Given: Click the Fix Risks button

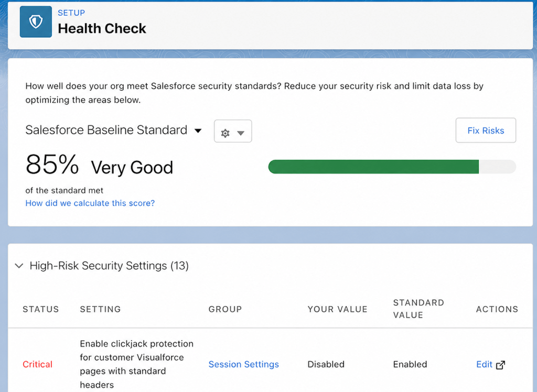Looking at the screenshot, I should coord(486,130).
